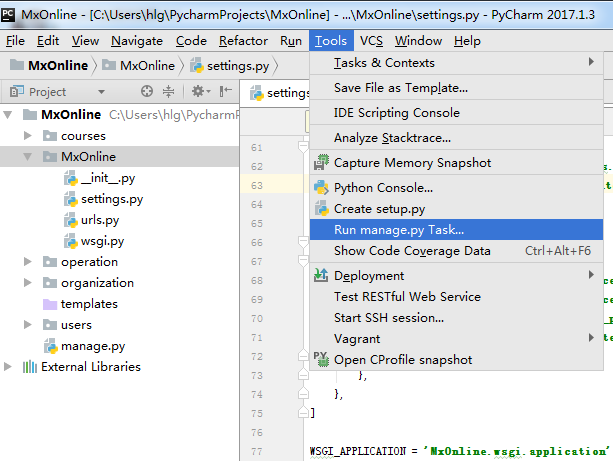Screen dimensions: 613x461
Task: Expand the courses folder
Action: pyautogui.click(x=27, y=136)
